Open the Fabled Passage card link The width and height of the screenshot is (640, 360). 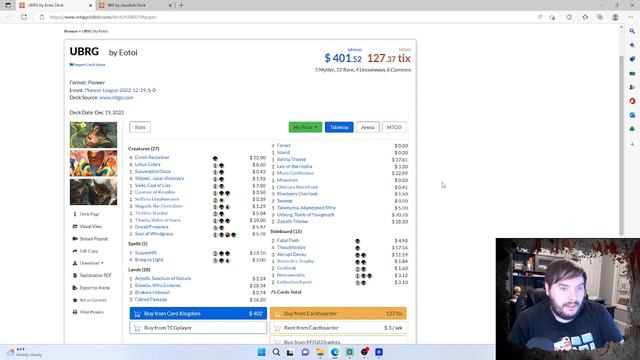click(x=151, y=299)
